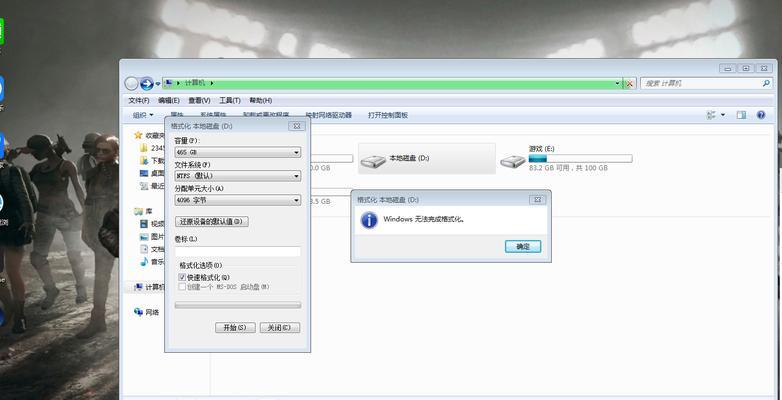782x400 pixels.
Task: Click 映射网络驱动器 in the toolbar
Action: (329, 115)
